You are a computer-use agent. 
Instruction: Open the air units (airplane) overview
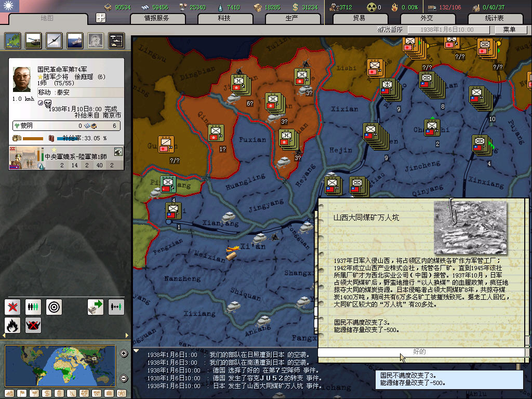54,41
